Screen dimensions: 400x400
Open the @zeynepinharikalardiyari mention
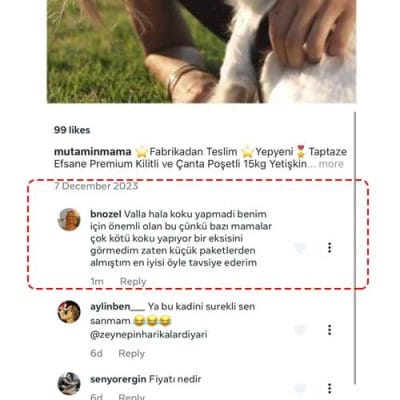pyautogui.click(x=149, y=334)
